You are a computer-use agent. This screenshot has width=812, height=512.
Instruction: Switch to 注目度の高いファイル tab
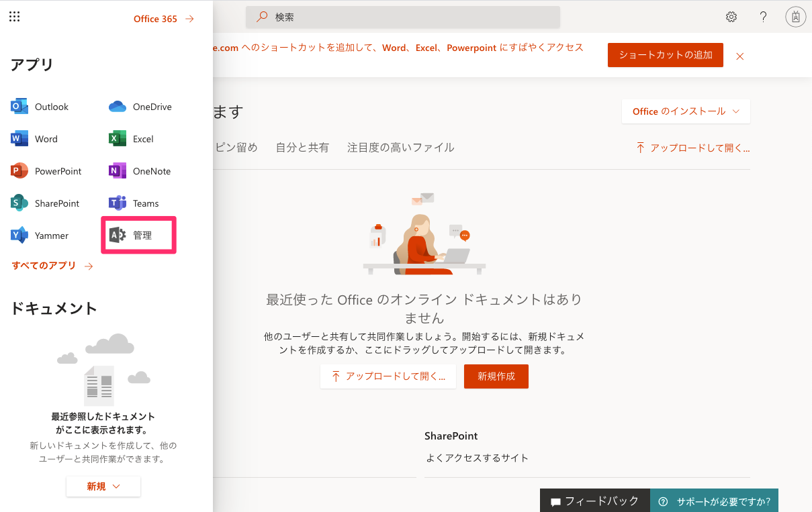(x=401, y=148)
